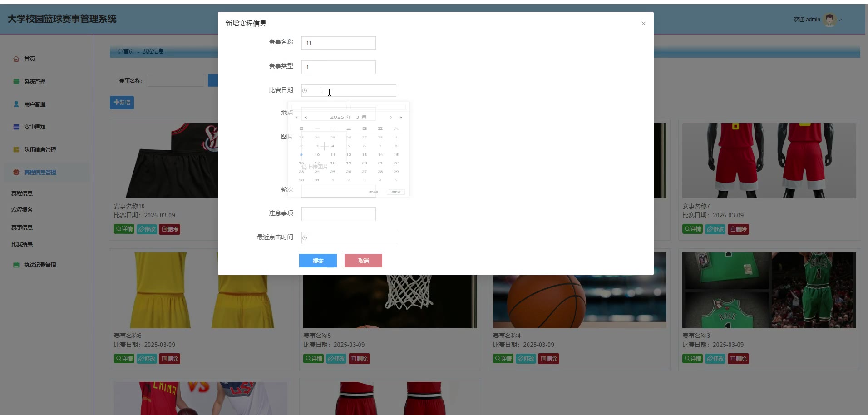
Task: Edit 赛事名称6 with 修改 button
Action: point(147,359)
